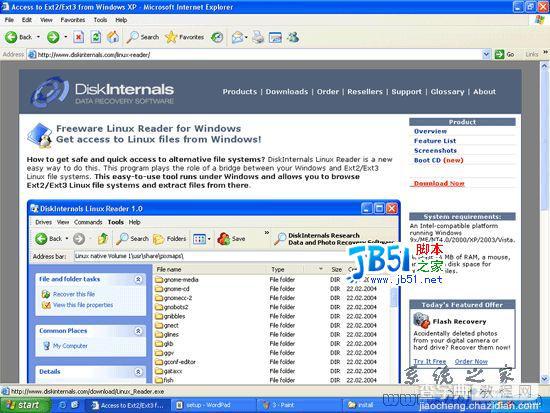The height and width of the screenshot is (413, 550).
Task: Open the Mail button dropdown arrow
Action: [x=246, y=37]
